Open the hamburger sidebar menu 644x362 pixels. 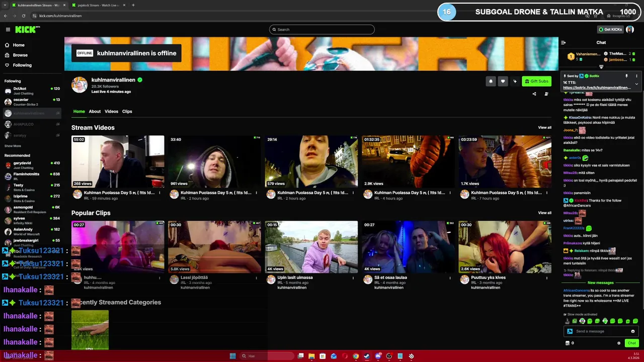click(8, 30)
